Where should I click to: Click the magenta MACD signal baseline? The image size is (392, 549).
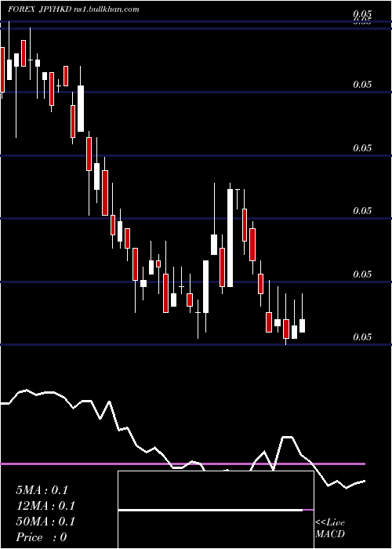(x=183, y=464)
